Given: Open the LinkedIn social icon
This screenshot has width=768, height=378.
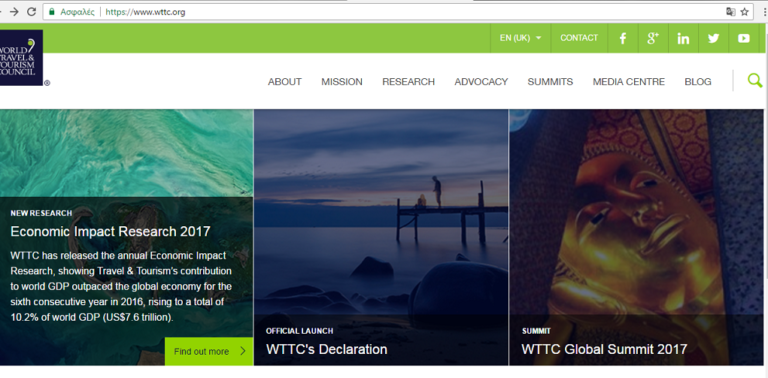Looking at the screenshot, I should [x=683, y=38].
